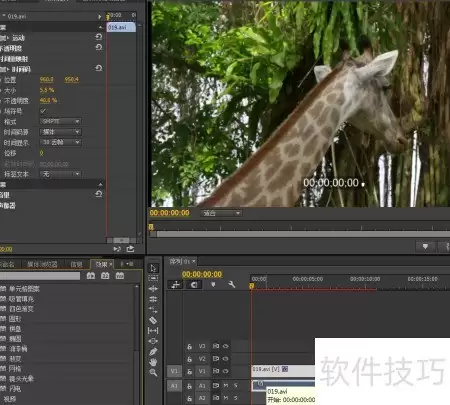Open timeline wrench display settings
Screen dimensions: 450x405
click(x=231, y=284)
